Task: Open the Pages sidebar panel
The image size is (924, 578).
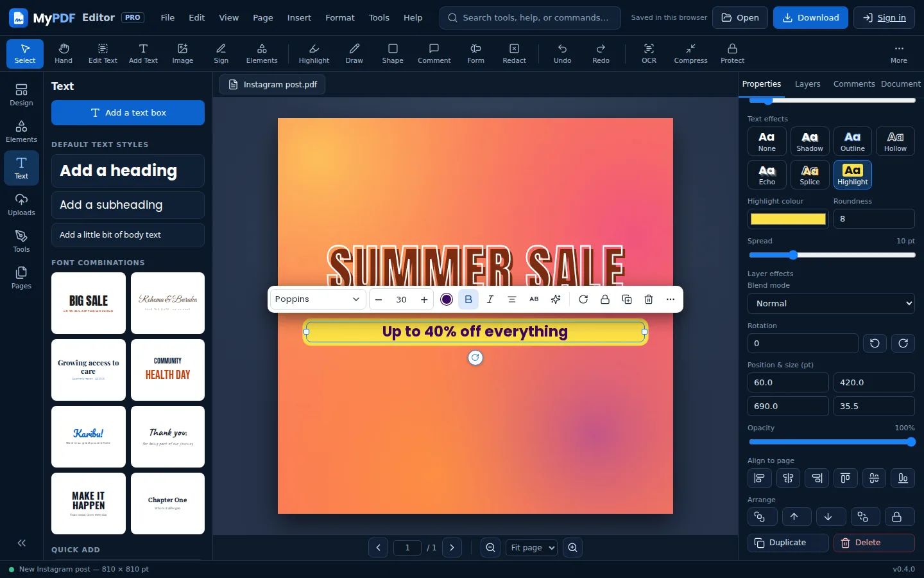Action: (21, 278)
